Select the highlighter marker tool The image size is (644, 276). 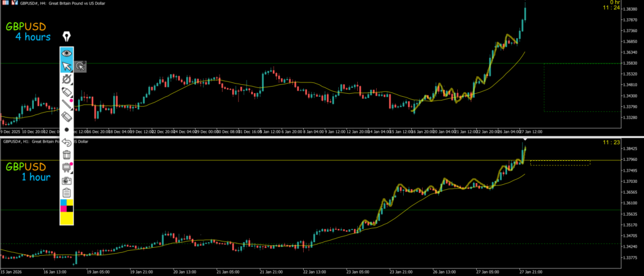67,92
